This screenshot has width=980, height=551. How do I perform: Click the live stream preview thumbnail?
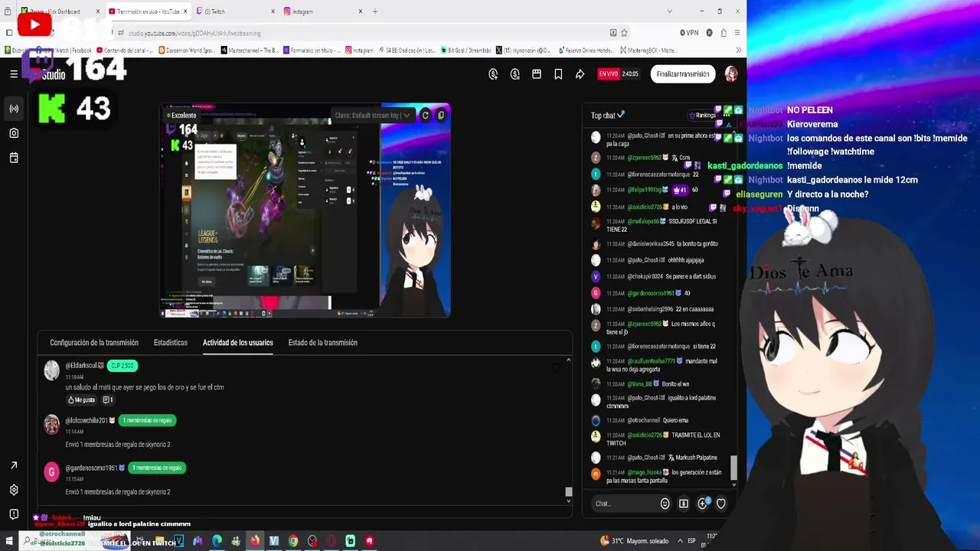(305, 210)
